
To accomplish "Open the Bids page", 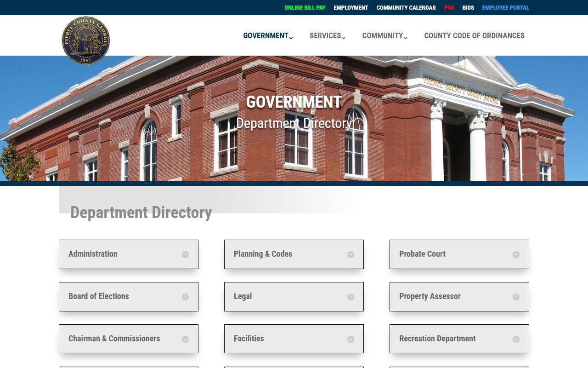I will tap(468, 8).
